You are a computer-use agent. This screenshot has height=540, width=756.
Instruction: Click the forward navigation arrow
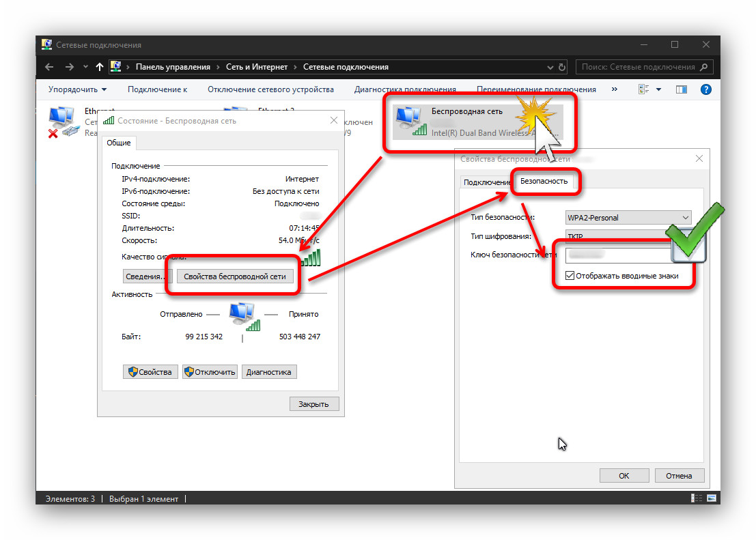(x=70, y=67)
